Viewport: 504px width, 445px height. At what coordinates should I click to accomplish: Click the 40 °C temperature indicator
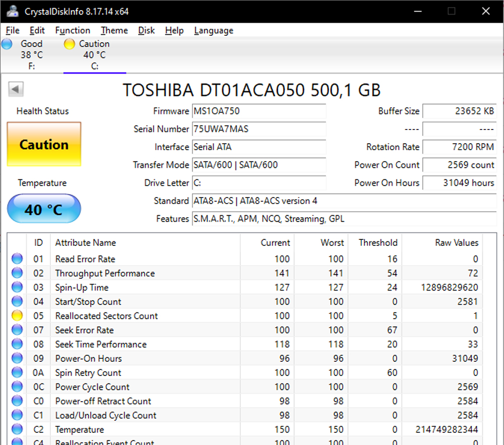[x=44, y=209]
